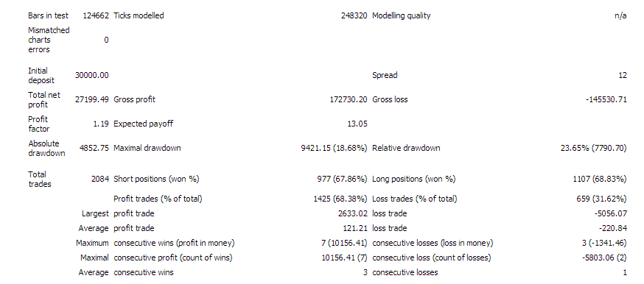Select the Maximal drawdown value 9421.15 (18.68%)
This screenshot has width=644, height=284.
pyautogui.click(x=335, y=148)
